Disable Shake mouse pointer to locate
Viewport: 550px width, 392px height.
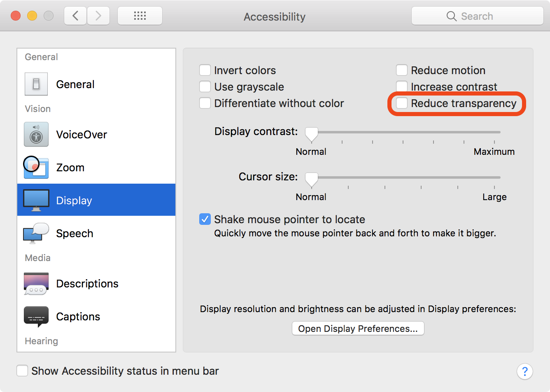[x=205, y=219]
